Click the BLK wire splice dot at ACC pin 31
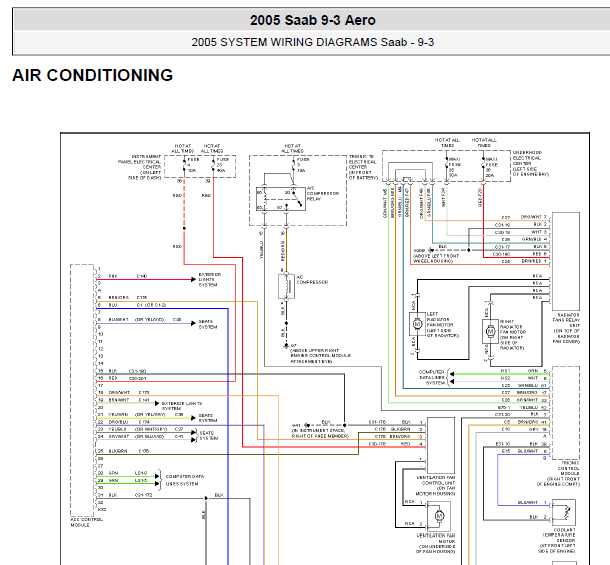 coord(206,498)
